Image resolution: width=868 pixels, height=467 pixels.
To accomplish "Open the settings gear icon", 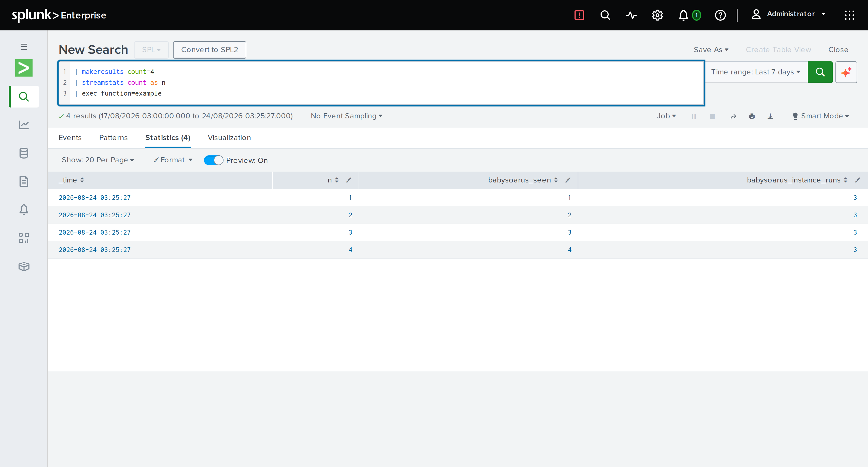I will 657,15.
